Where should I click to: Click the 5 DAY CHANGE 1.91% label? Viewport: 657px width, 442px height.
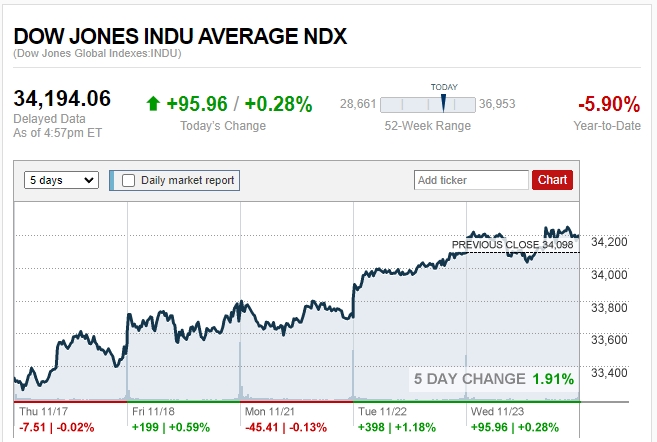click(x=494, y=379)
